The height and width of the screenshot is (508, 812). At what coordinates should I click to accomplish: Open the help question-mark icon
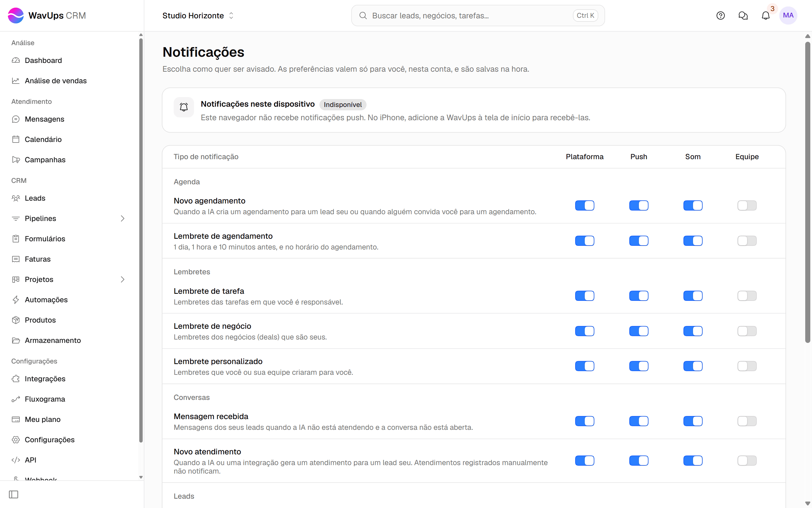(x=720, y=16)
